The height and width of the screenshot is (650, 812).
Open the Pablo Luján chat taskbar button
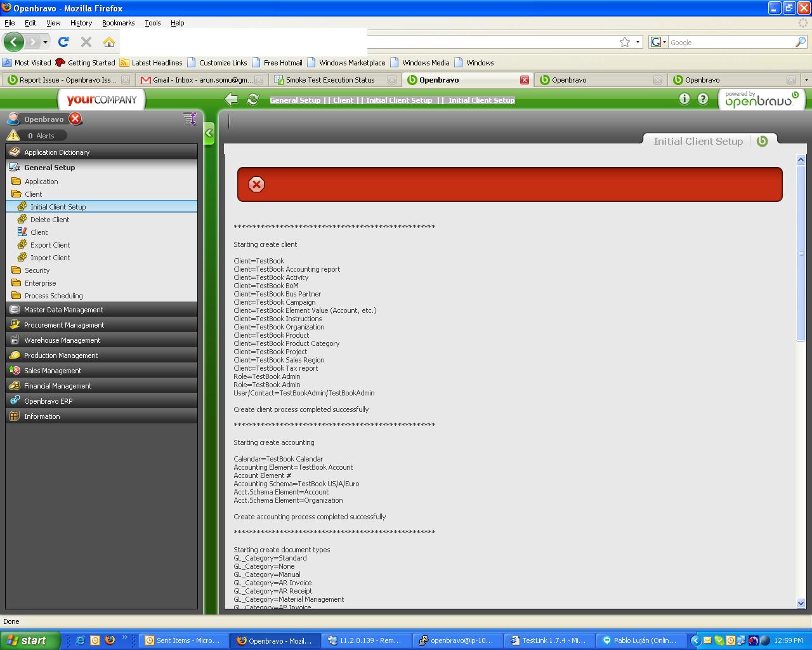click(641, 640)
